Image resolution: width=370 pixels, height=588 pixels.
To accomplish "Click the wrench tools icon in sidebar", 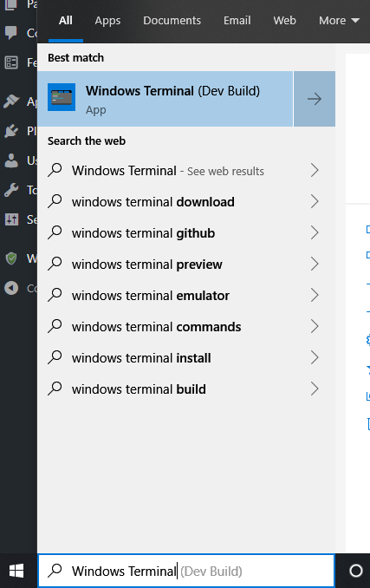I will coord(11,190).
